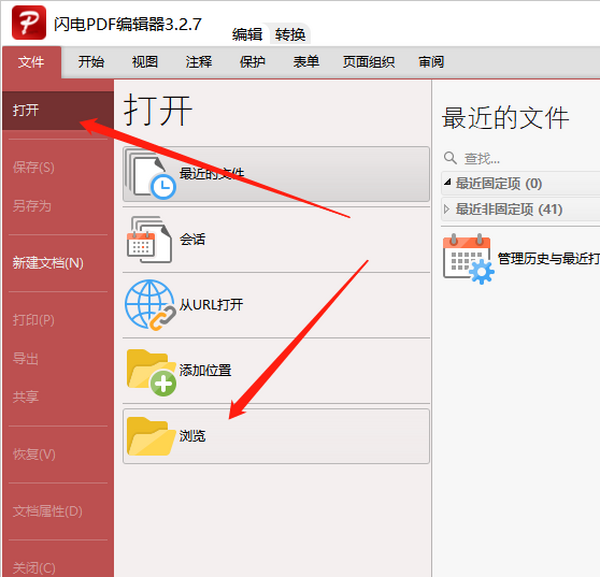The height and width of the screenshot is (577, 600).
Task: Click the 闪电PDF编辑器 app logo
Action: 29,23
